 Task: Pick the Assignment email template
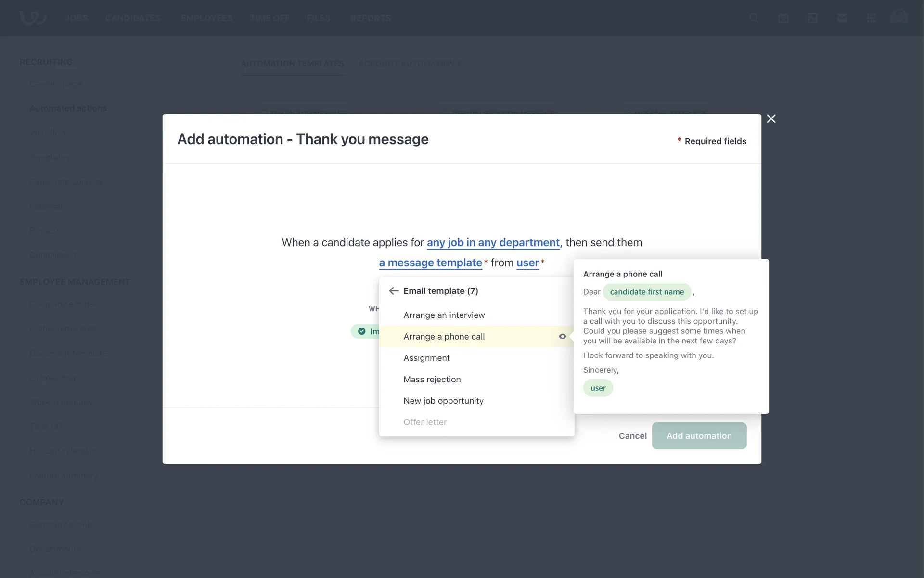[x=426, y=358]
